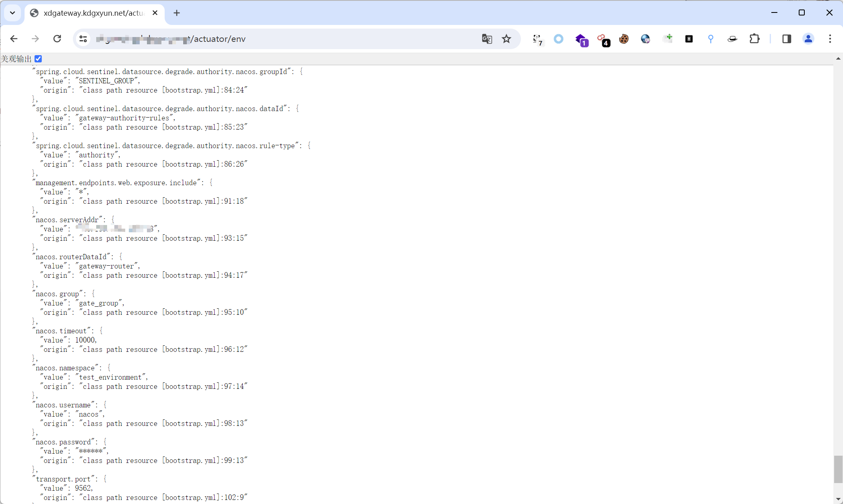Open the globe extension icon
This screenshot has height=504, width=843.
click(x=645, y=39)
